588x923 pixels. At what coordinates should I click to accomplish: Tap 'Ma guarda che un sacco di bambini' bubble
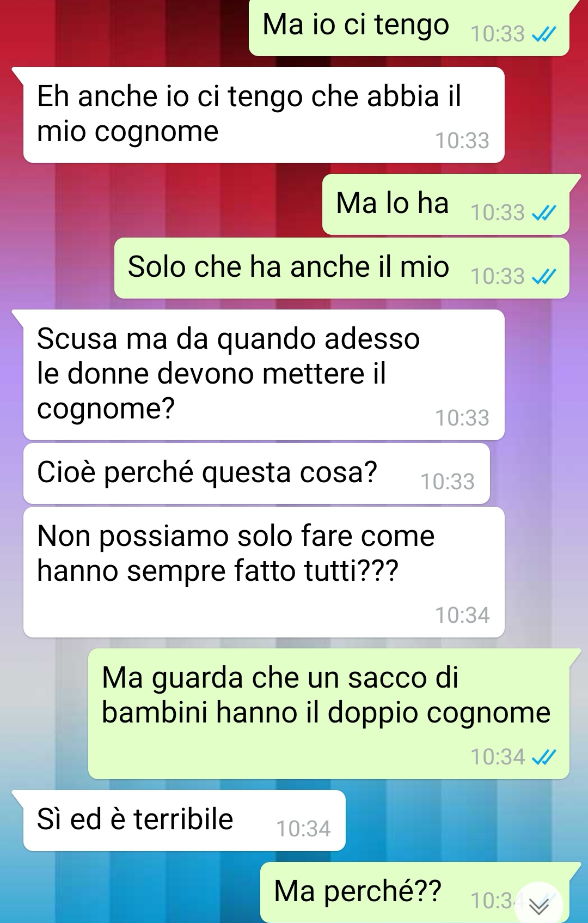tap(328, 714)
